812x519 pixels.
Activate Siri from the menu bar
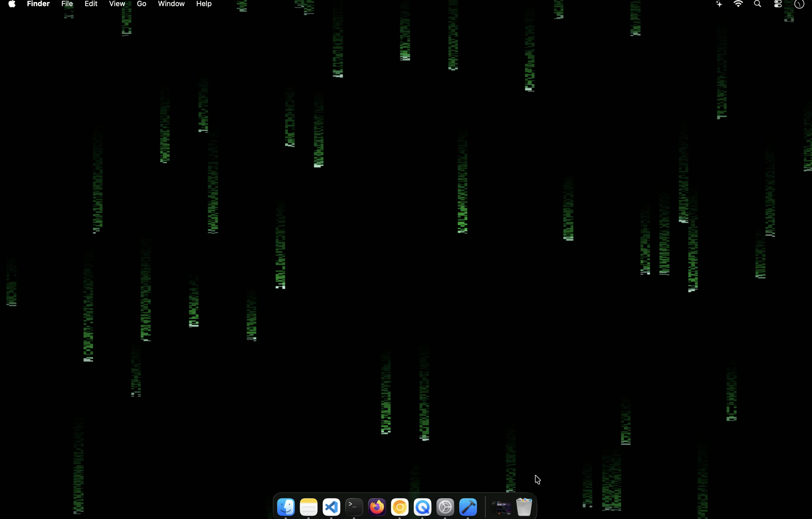click(719, 4)
